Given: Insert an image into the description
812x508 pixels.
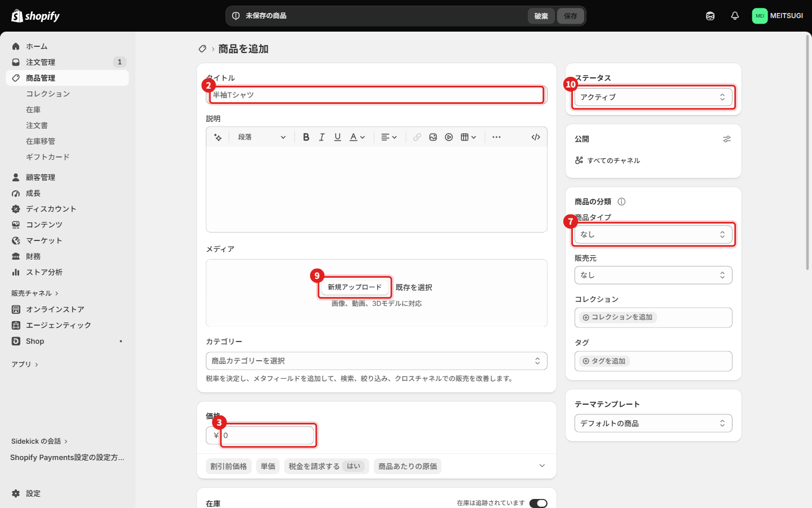Looking at the screenshot, I should pos(433,137).
